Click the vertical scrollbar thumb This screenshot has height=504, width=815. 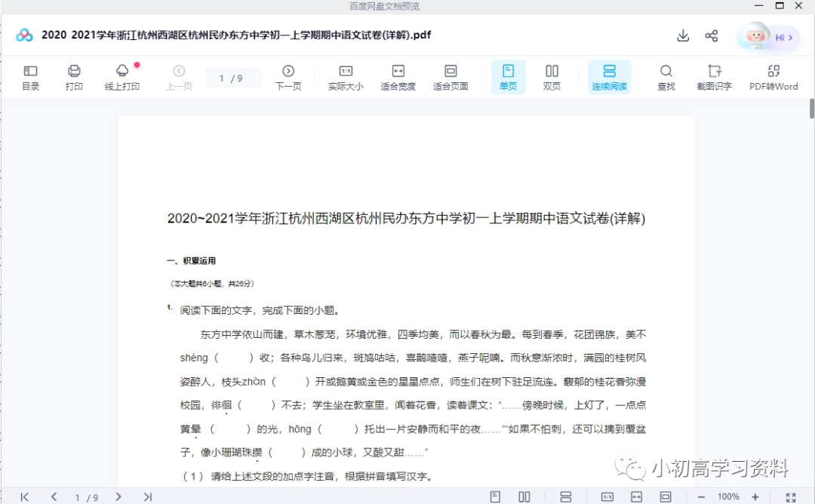pyautogui.click(x=812, y=108)
